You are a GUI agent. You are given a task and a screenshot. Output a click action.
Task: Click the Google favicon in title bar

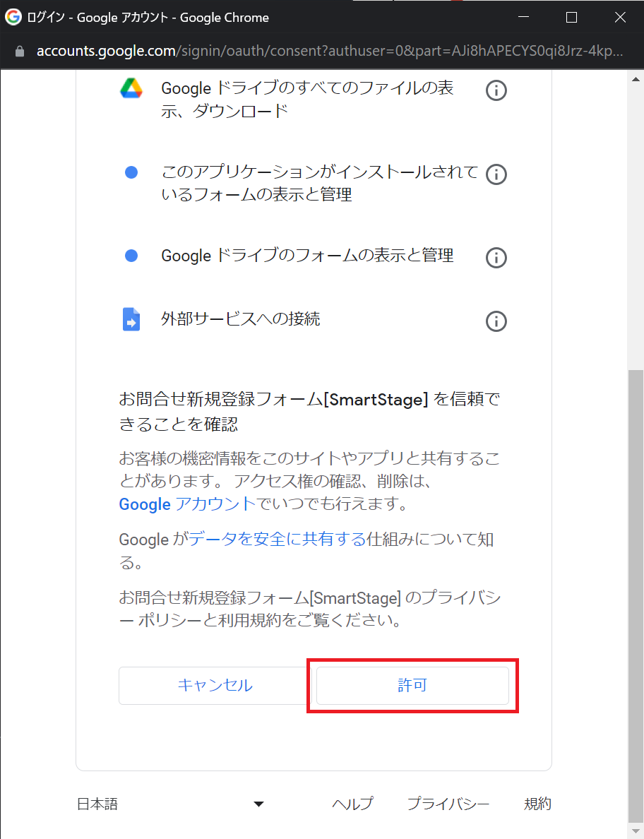(13, 17)
